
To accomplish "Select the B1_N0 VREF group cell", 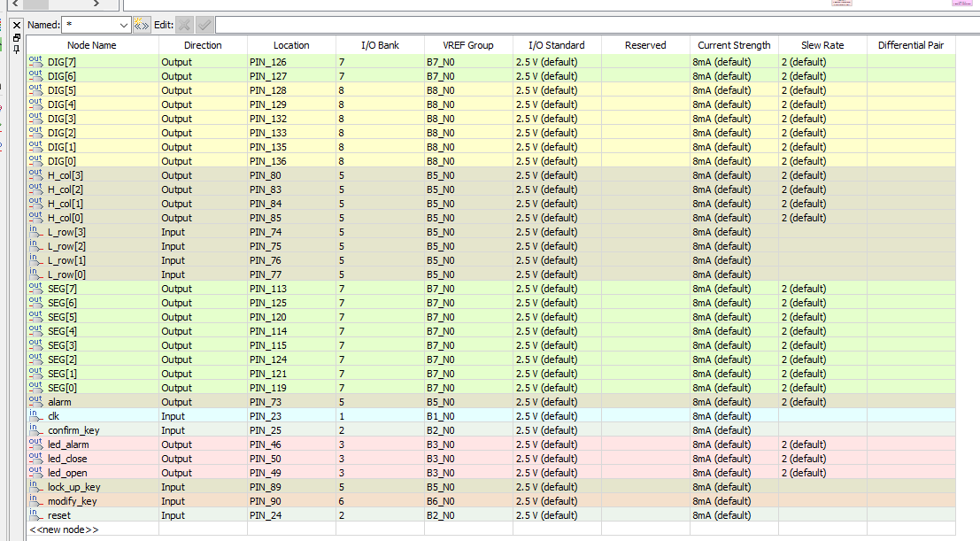I will click(468, 416).
